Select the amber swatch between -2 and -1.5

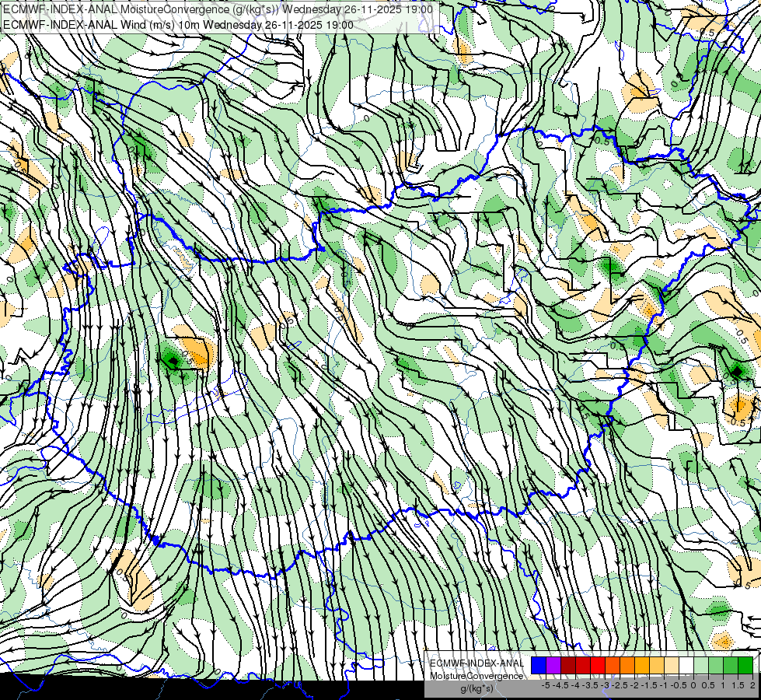pyautogui.click(x=641, y=666)
